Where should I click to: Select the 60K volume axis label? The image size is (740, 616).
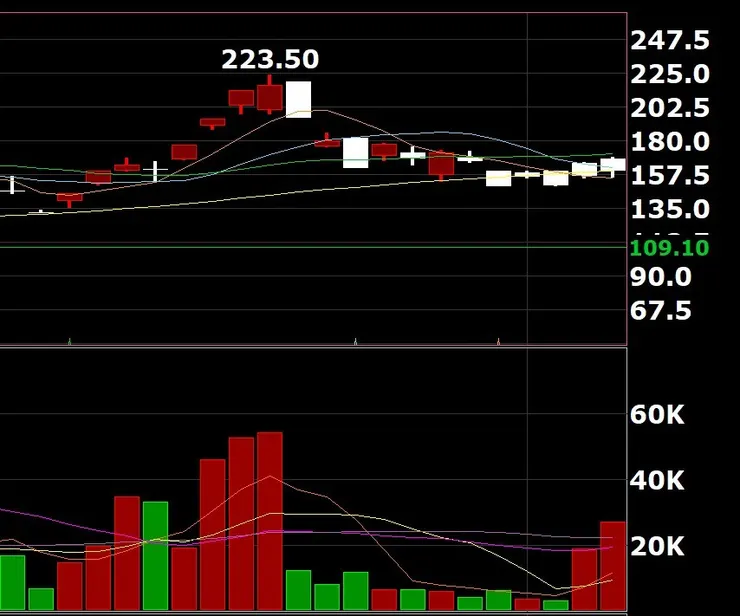657,414
